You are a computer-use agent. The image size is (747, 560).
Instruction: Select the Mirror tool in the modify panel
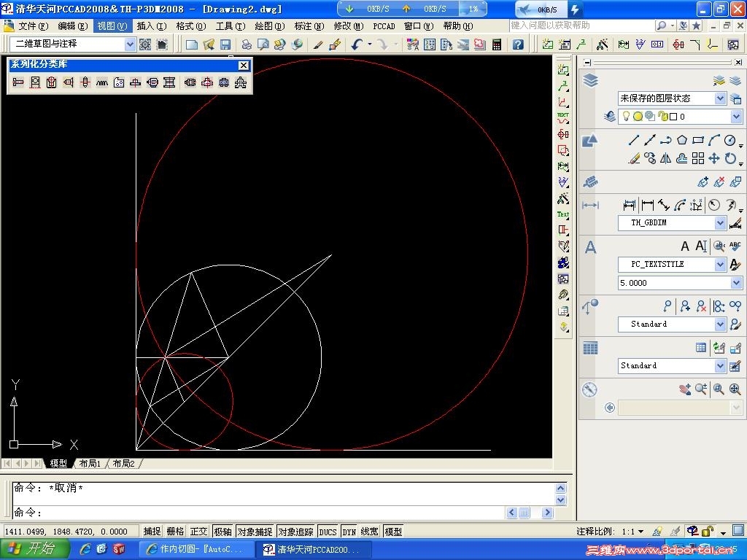(x=665, y=158)
